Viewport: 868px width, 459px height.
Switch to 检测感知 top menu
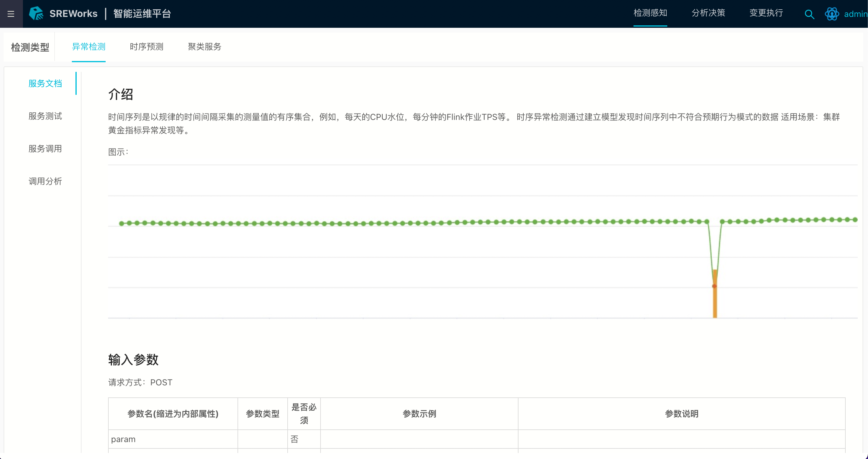(650, 13)
